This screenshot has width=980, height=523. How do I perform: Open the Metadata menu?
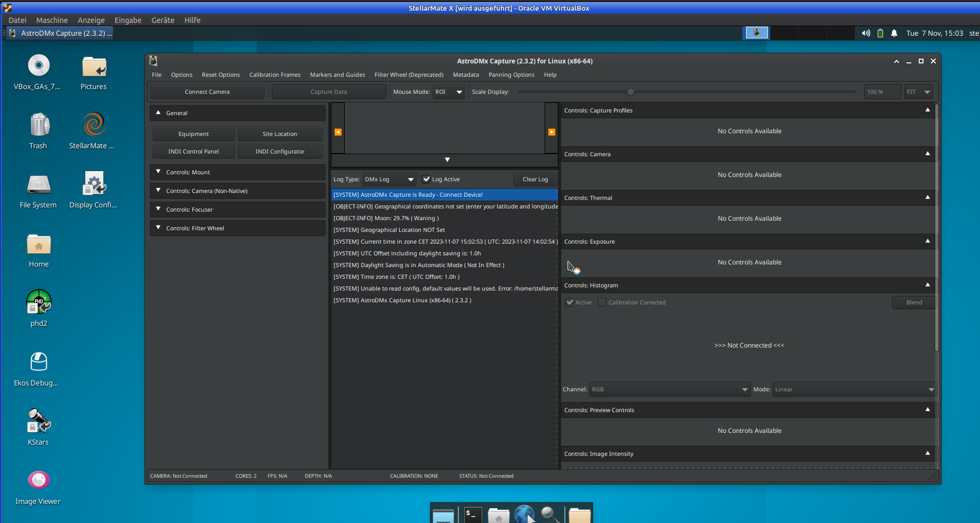pyautogui.click(x=466, y=75)
